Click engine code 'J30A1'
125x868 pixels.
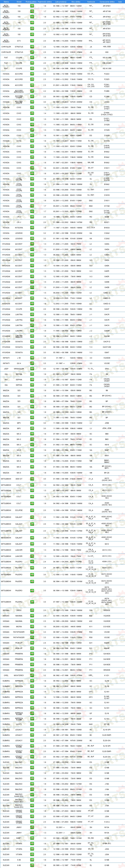107,102
